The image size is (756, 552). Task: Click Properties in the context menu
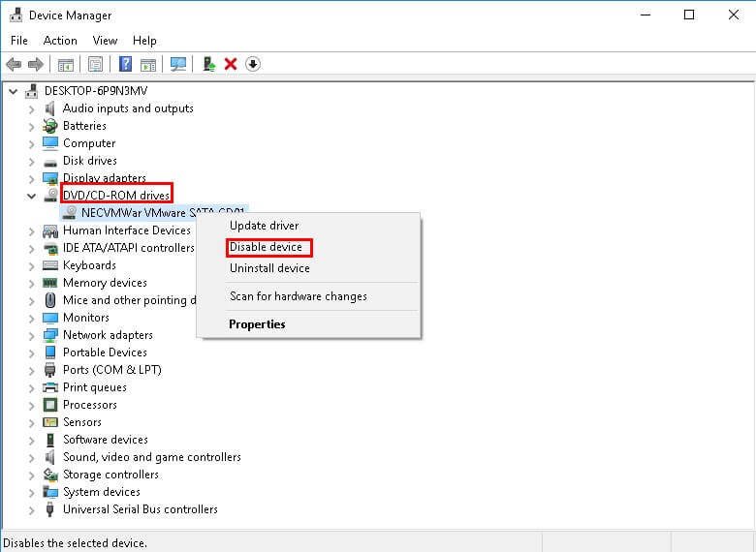coord(257,324)
